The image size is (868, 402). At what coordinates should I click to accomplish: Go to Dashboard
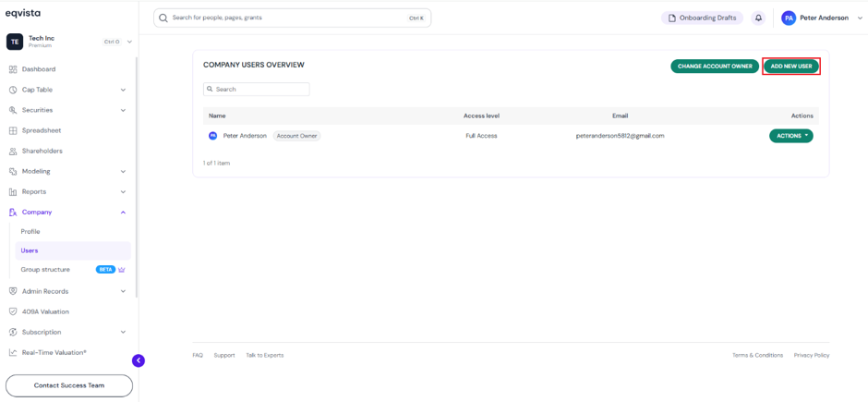[39, 69]
